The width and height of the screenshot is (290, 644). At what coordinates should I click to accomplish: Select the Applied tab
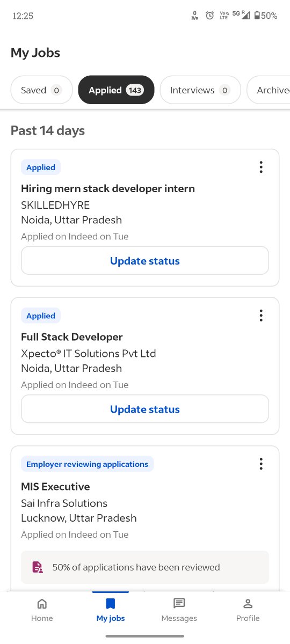click(x=116, y=90)
